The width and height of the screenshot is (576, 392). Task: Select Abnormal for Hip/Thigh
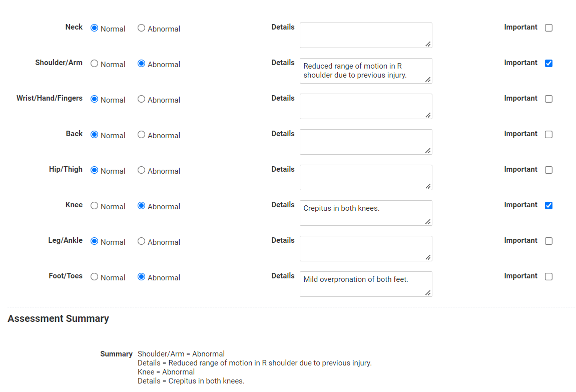[x=142, y=170]
